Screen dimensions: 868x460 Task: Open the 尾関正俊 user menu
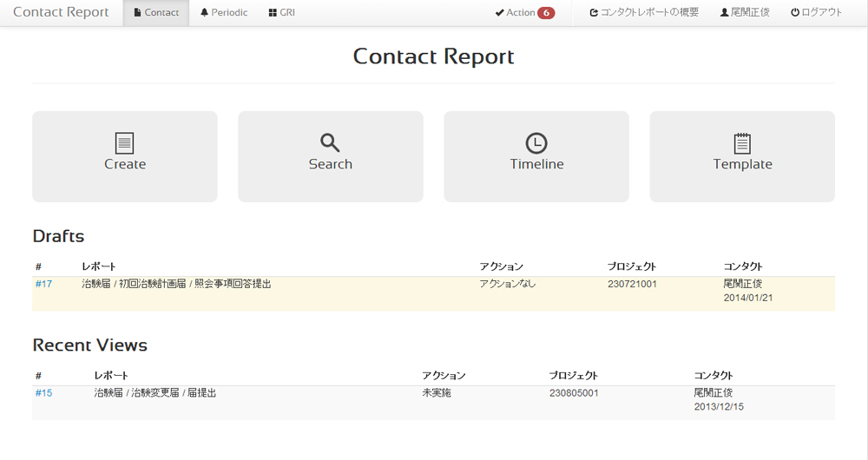pos(745,13)
